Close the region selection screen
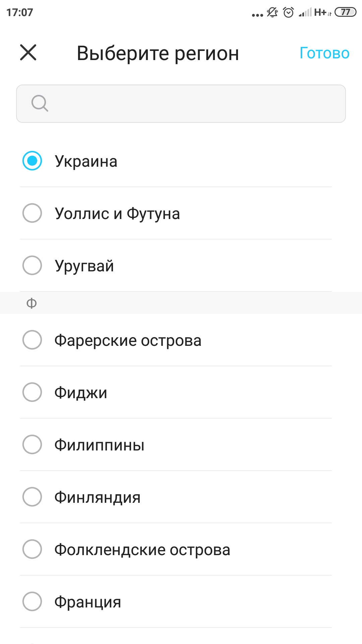Viewport: 362px width, 644px height. 28,53
